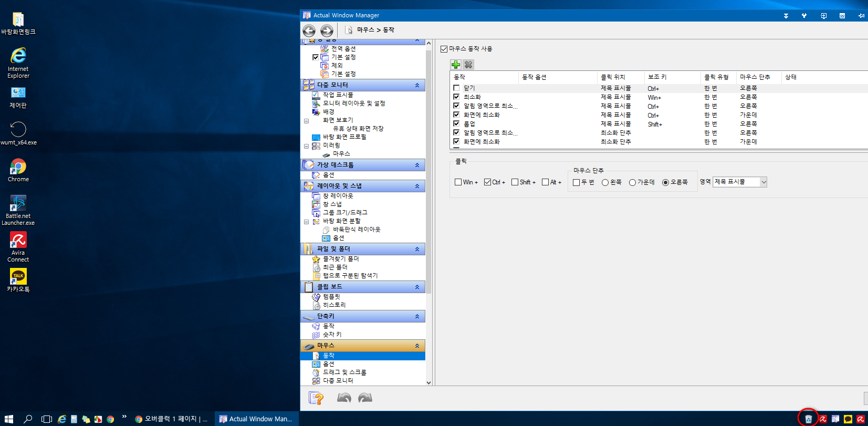Go forward with the right arrow button

click(x=327, y=30)
